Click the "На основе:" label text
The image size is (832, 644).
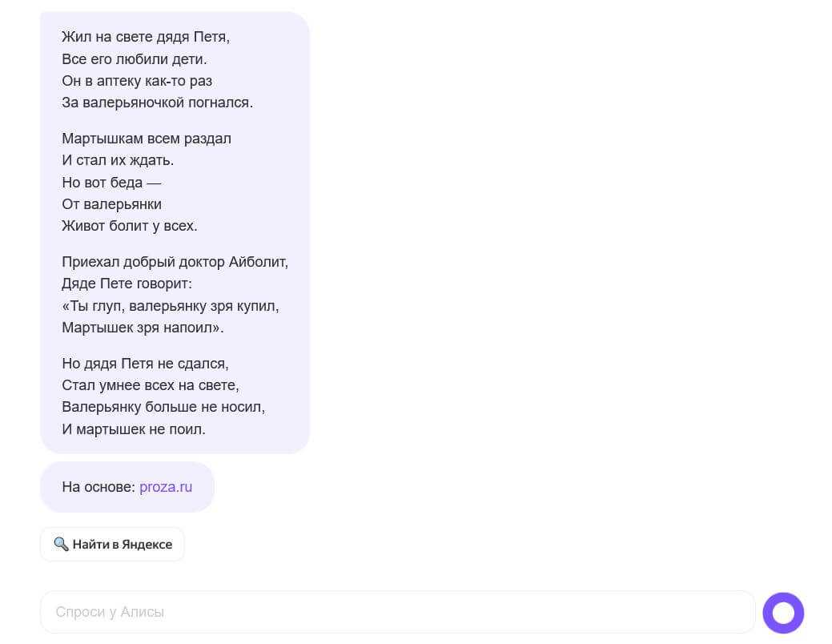[98, 487]
